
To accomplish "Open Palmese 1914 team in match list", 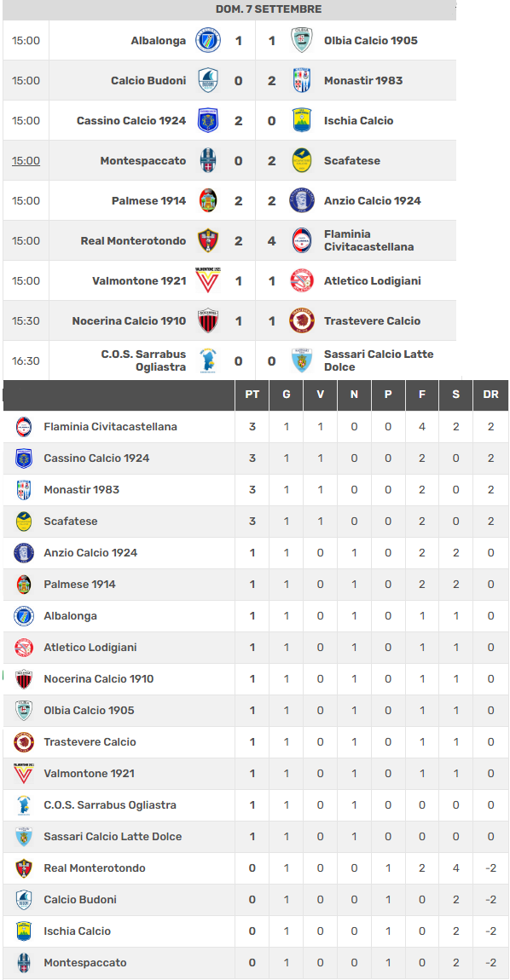I will click(149, 200).
